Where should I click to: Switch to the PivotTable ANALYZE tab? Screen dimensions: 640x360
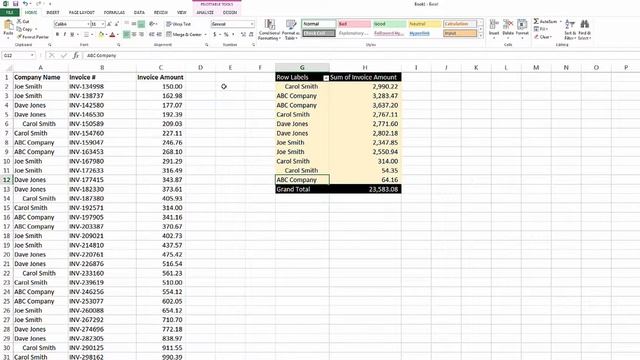click(205, 13)
